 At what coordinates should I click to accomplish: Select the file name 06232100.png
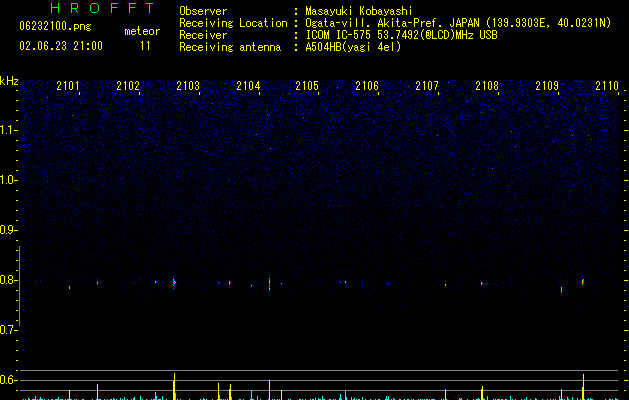55,26
